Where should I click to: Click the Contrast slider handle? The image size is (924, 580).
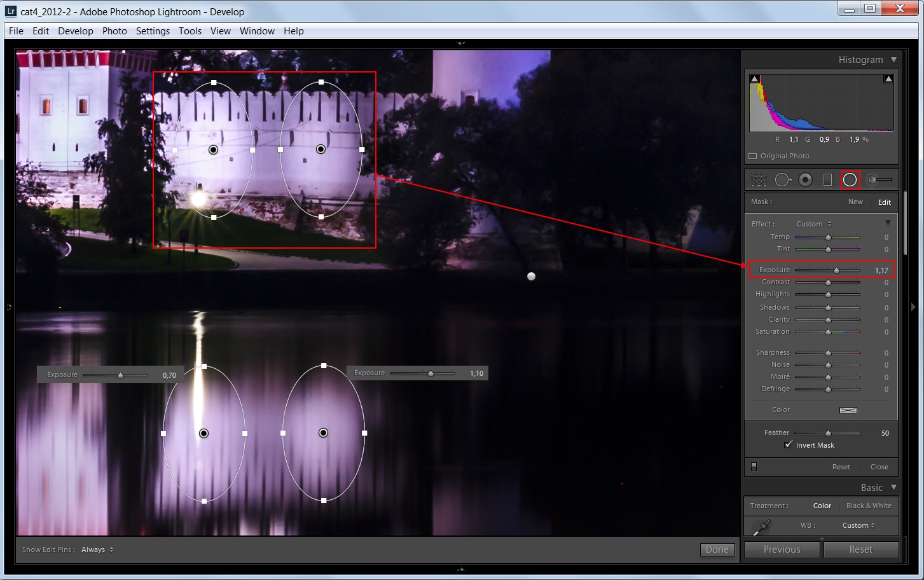[x=828, y=282]
